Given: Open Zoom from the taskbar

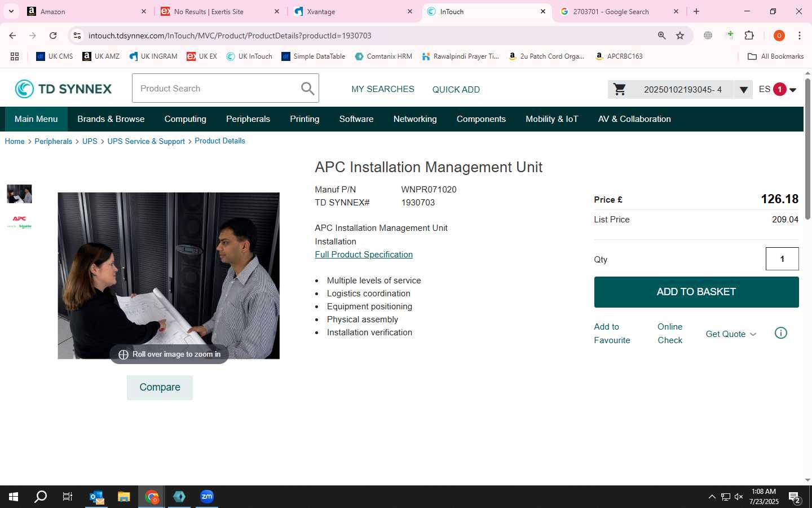Looking at the screenshot, I should pos(207,497).
